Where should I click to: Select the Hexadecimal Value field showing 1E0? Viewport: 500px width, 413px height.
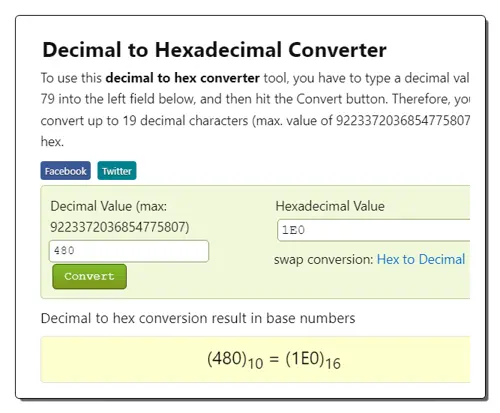pyautogui.click(x=373, y=230)
